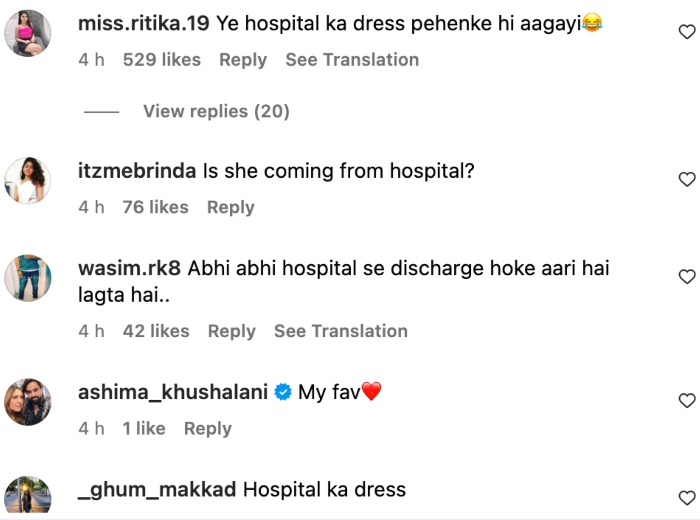700x520 pixels.
Task: Like wasim.rk8's comment with heart icon
Action: pyautogui.click(x=687, y=276)
